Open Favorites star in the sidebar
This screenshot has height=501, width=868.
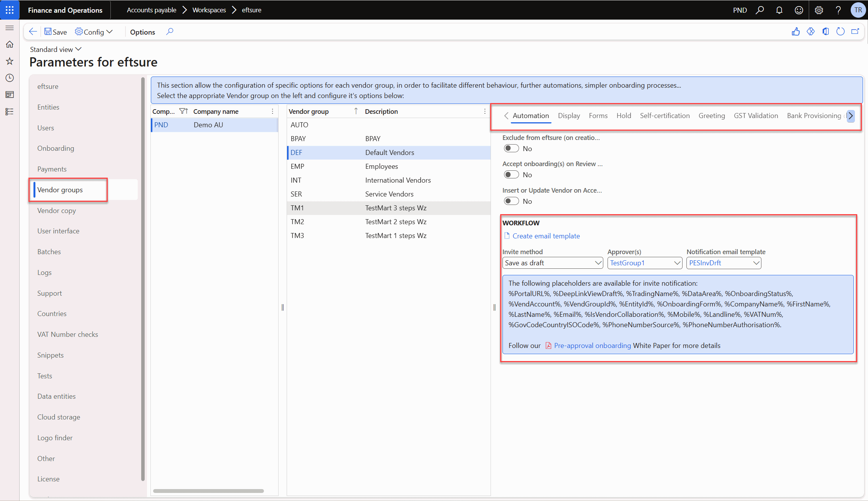(10, 61)
